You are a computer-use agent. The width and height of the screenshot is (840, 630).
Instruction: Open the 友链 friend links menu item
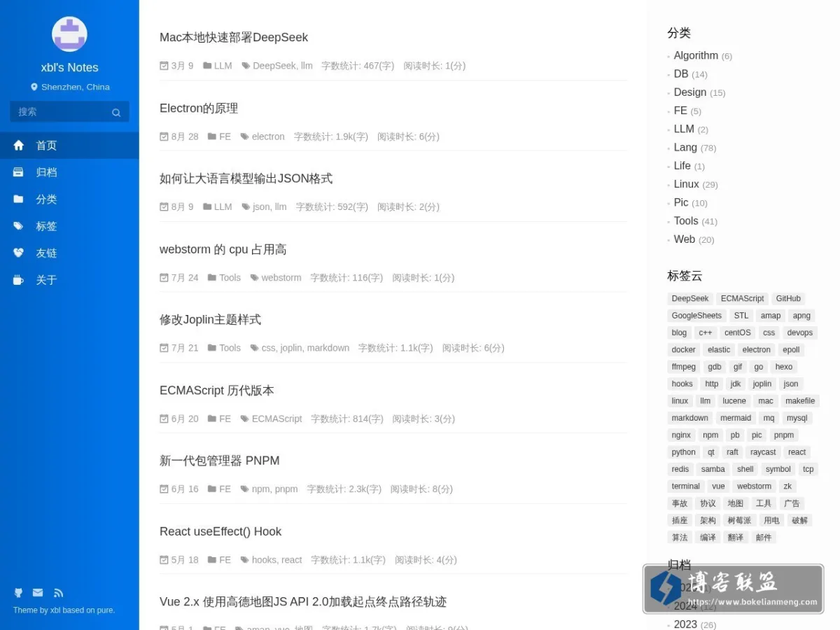click(x=69, y=253)
